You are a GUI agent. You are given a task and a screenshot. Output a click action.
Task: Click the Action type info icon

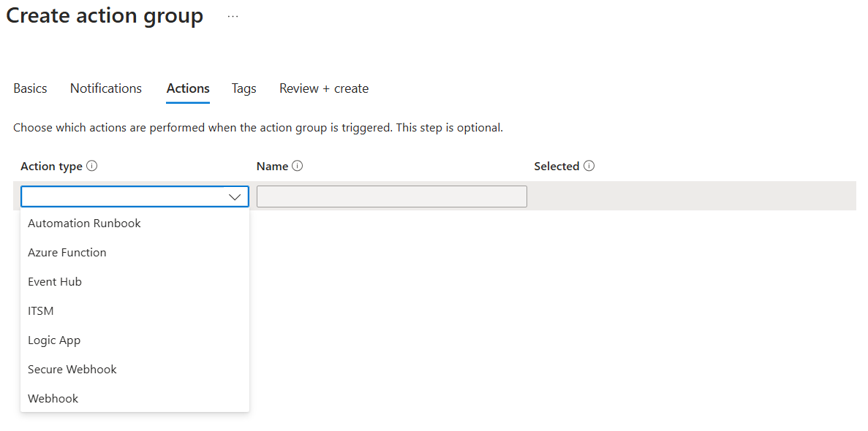[92, 166]
